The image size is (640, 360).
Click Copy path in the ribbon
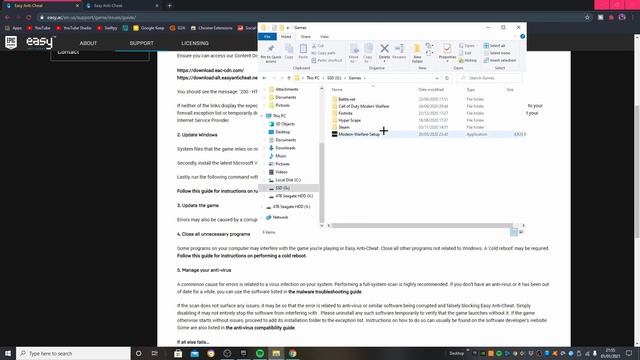(x=323, y=53)
